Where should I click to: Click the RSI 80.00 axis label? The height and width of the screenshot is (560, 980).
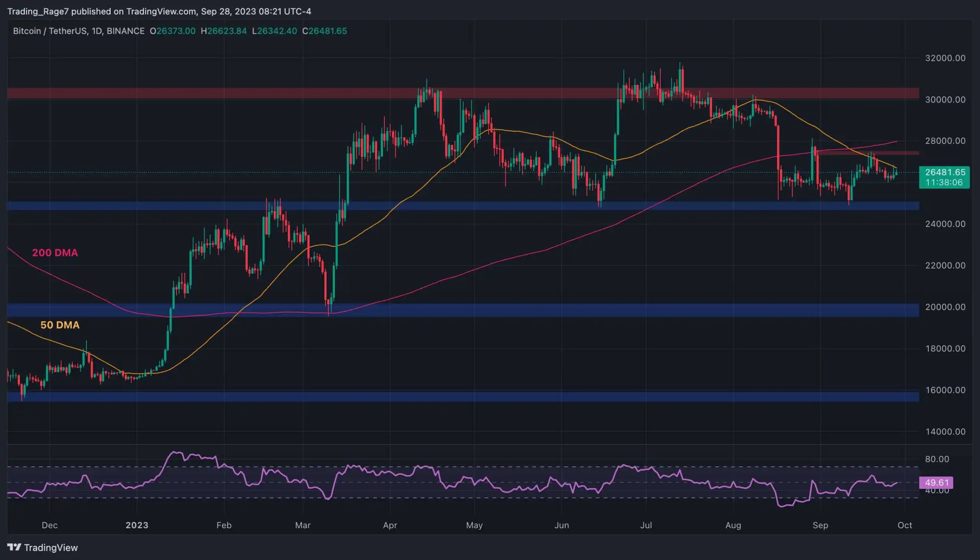click(937, 459)
